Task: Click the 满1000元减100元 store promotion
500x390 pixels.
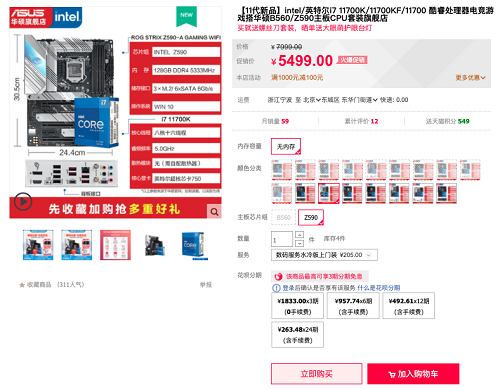Action: (x=297, y=78)
